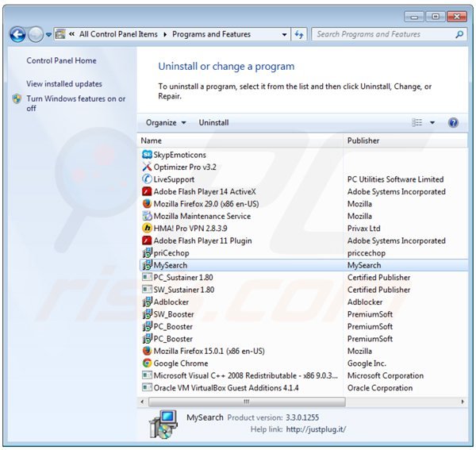This screenshot has width=476, height=450.
Task: Click the LiveSupport program icon
Action: [x=147, y=179]
